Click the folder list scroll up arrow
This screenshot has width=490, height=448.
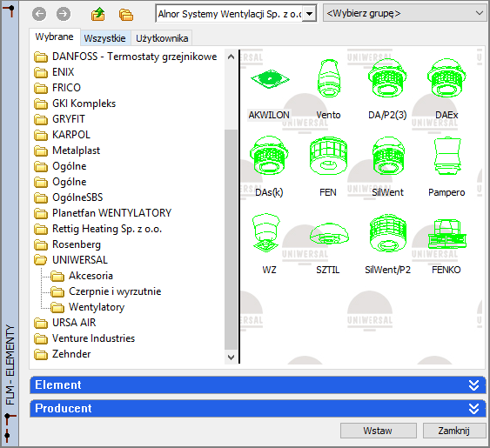[231, 57]
